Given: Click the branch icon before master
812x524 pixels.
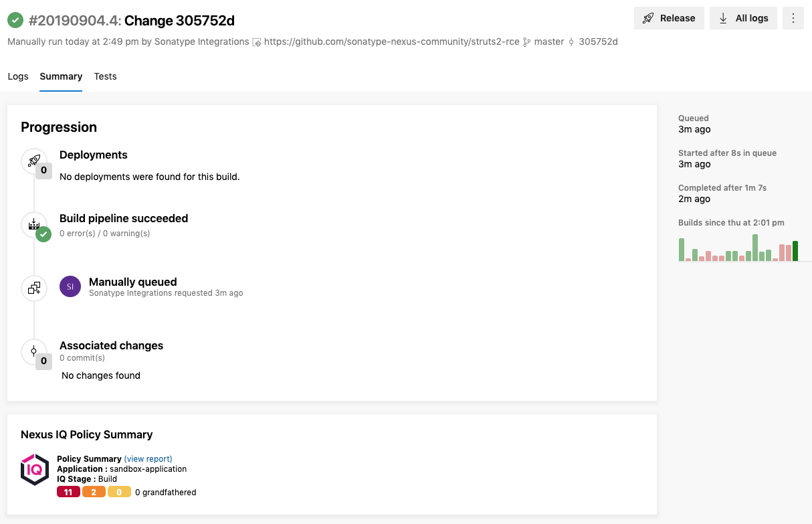Looking at the screenshot, I should pyautogui.click(x=526, y=41).
